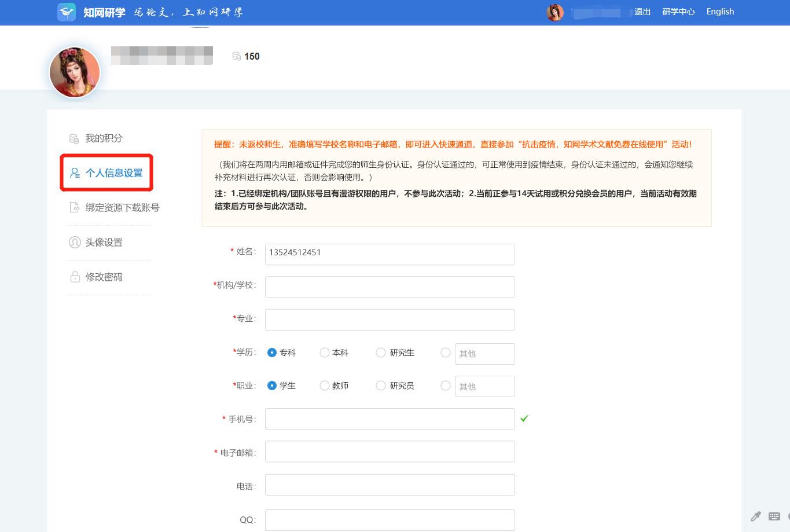Open 绑定资源下载账号 in the sidebar
Image resolution: width=790 pixels, height=532 pixels.
click(123, 207)
